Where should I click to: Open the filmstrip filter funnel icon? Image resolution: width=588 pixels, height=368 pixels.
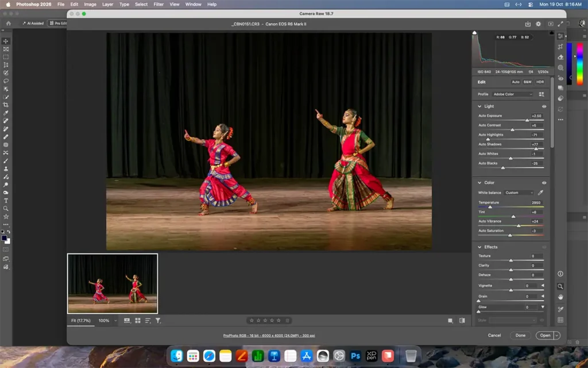pos(158,321)
